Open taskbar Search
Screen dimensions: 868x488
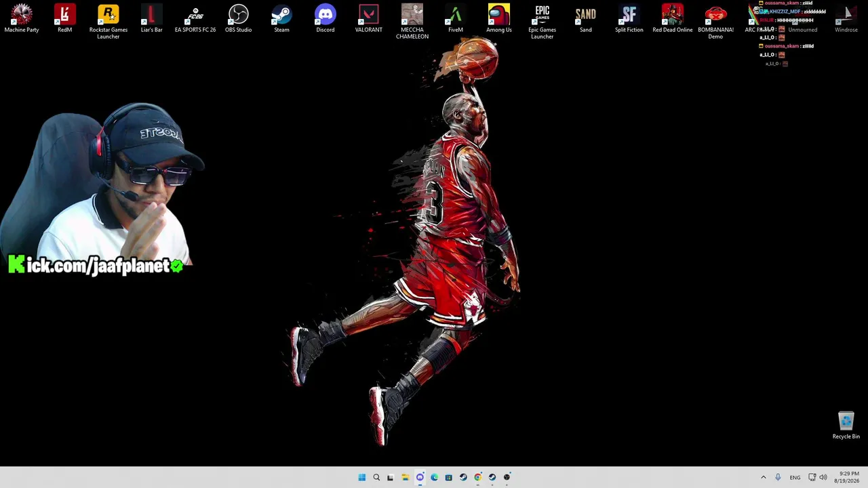(376, 477)
